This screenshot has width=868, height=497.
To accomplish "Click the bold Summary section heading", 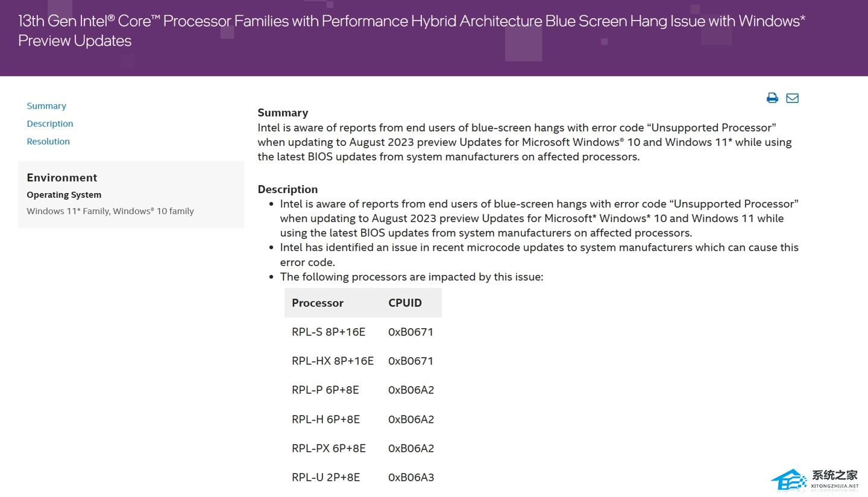I will pyautogui.click(x=283, y=113).
